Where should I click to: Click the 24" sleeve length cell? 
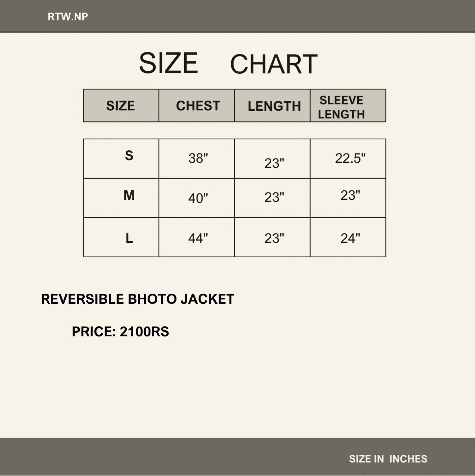tap(350, 238)
